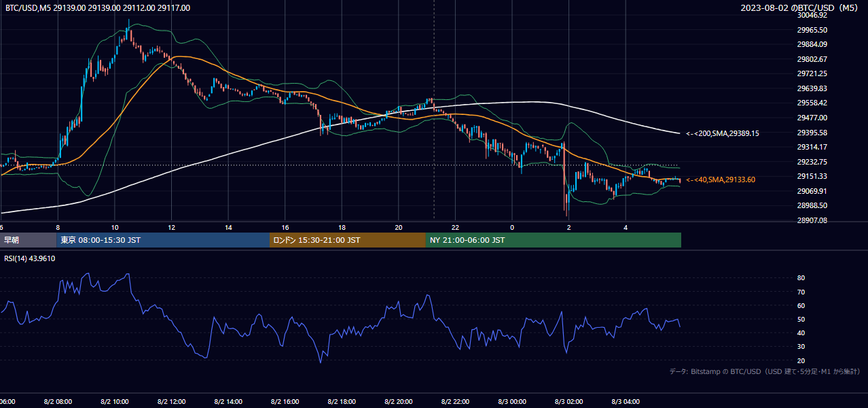
Task: Click price axis label 29395.58
Action: click(812, 133)
